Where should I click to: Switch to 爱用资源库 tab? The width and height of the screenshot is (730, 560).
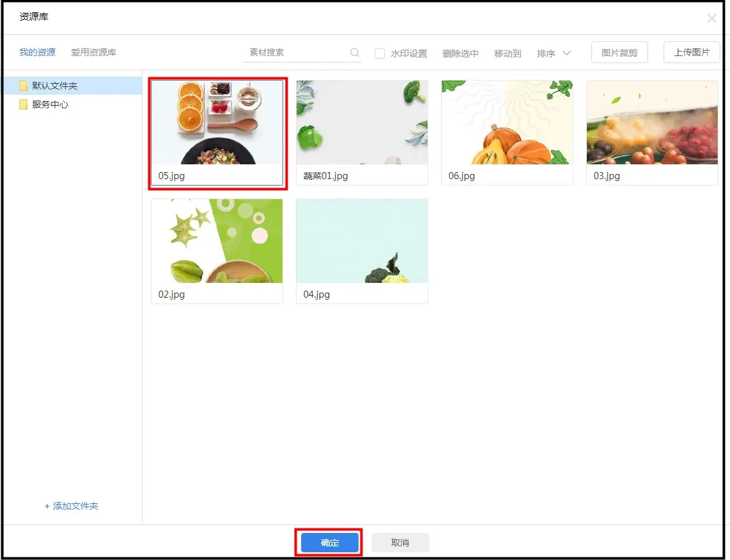click(94, 52)
